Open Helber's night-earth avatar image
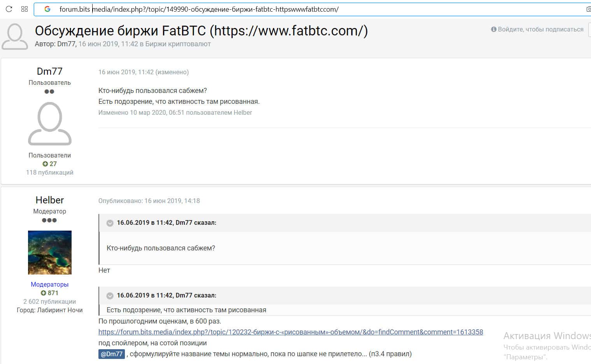The height and width of the screenshot is (364, 591). point(50,252)
